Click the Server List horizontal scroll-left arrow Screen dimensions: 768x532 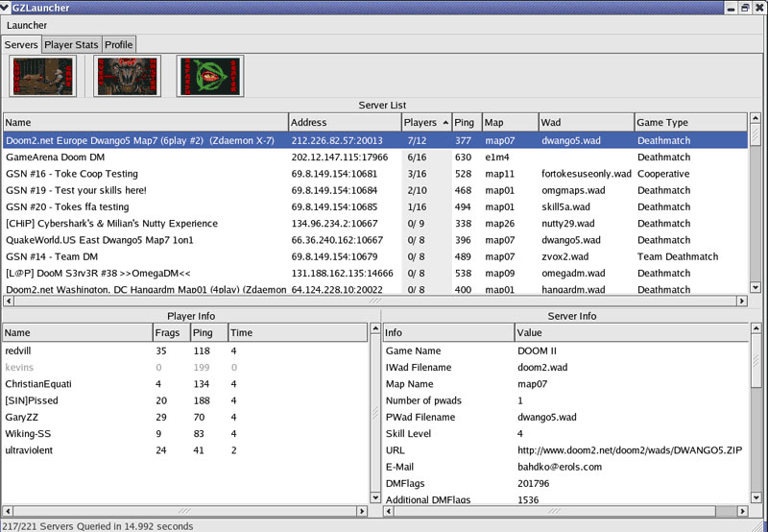click(x=9, y=301)
